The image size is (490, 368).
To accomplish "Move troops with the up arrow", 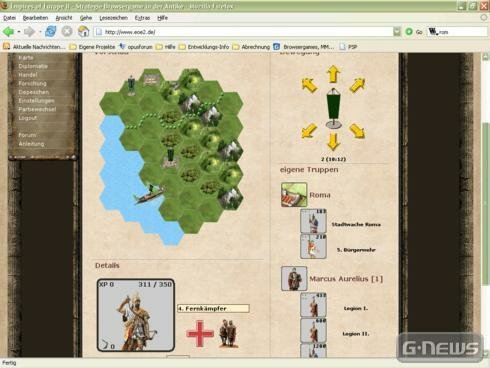I will pos(333,74).
